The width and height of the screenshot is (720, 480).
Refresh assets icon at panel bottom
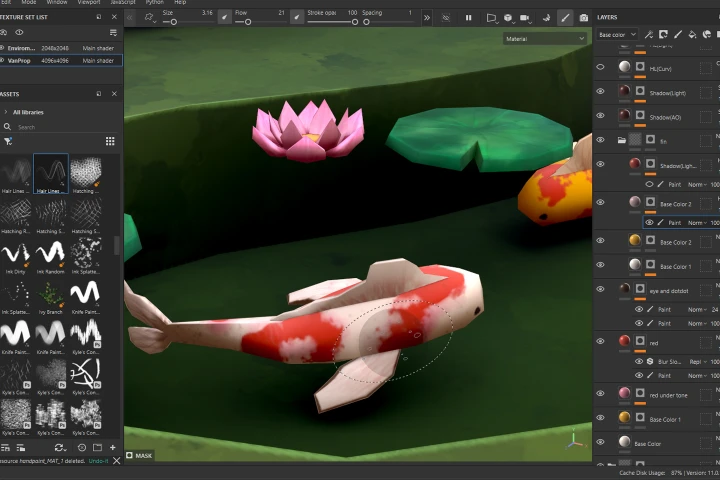click(x=60, y=447)
